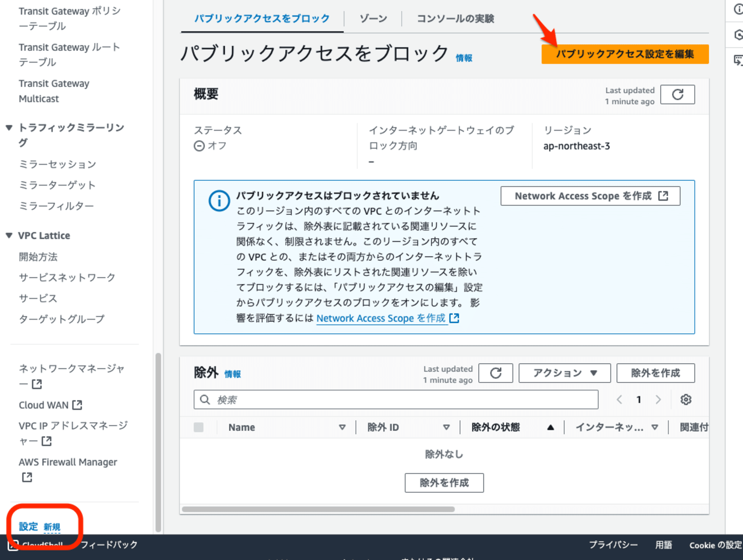Click the パブリックアクセス設定を編集 orange button
Screen dimensions: 743x560
pyautogui.click(x=625, y=54)
